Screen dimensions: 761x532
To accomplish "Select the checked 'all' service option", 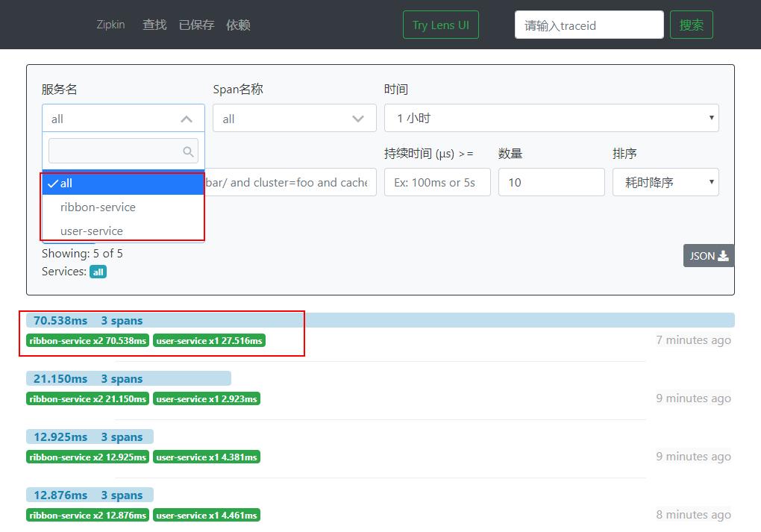I will (123, 183).
